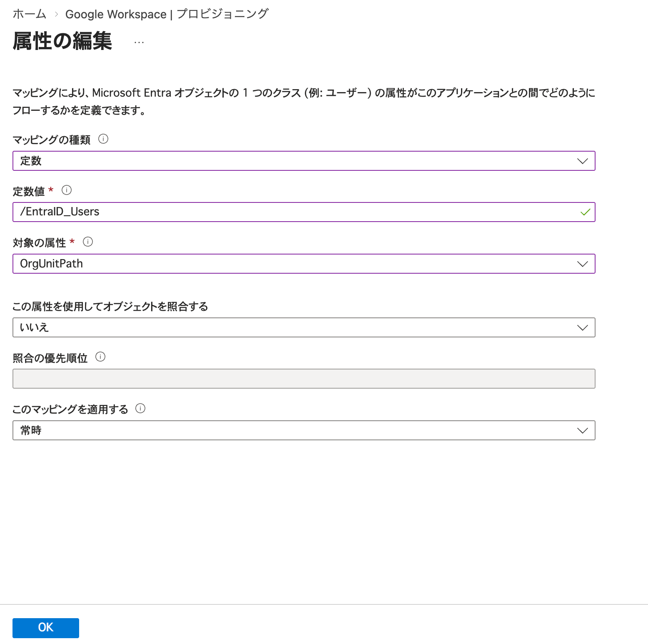
Task: Open the 照合の優先順位 info icon
Action: (100, 357)
